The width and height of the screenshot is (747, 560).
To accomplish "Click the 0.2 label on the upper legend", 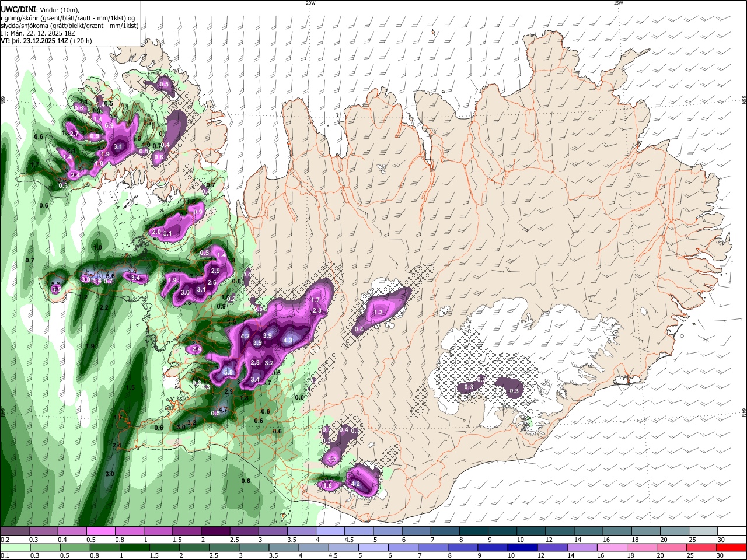I will pyautogui.click(x=5, y=540).
